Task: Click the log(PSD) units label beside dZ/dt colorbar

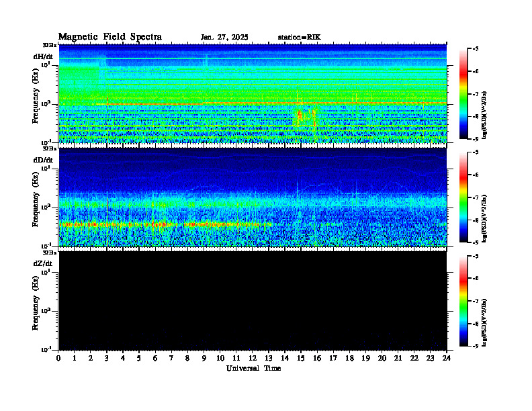Action: point(484,322)
